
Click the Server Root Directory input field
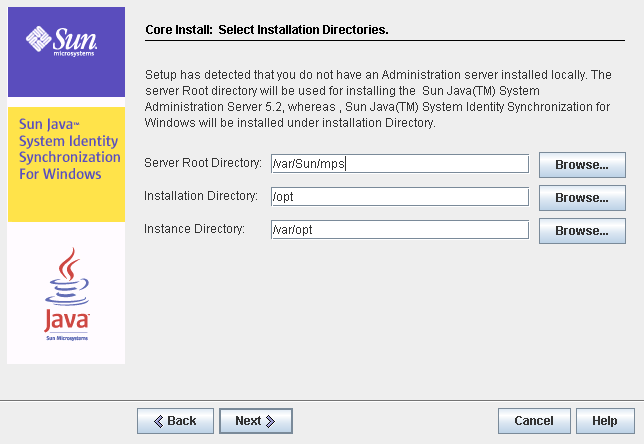point(400,164)
